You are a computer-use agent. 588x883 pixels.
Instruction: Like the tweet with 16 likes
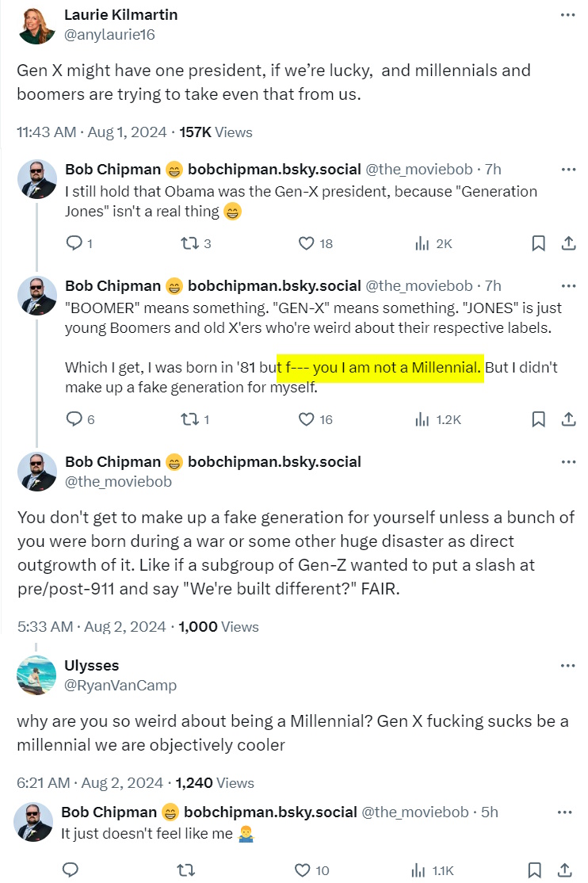307,419
